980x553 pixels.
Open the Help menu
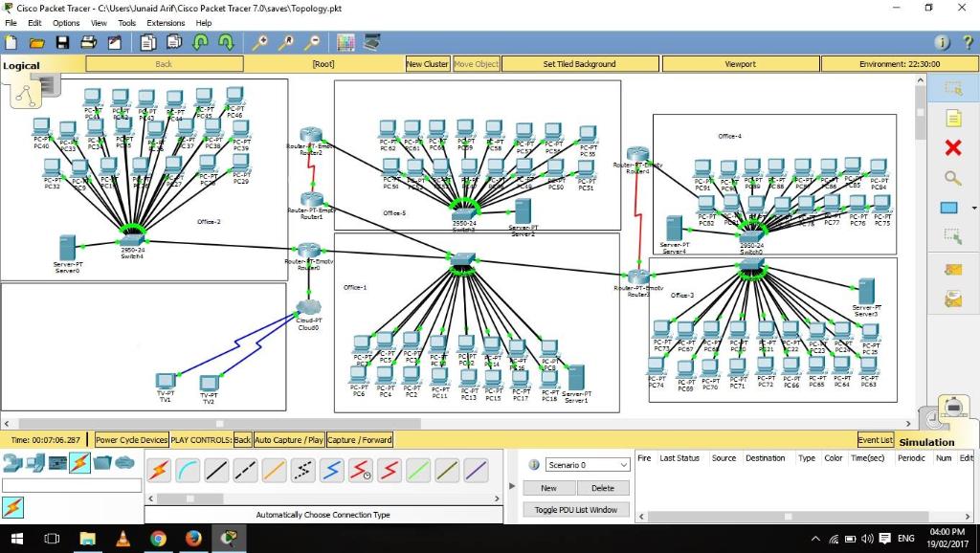204,23
